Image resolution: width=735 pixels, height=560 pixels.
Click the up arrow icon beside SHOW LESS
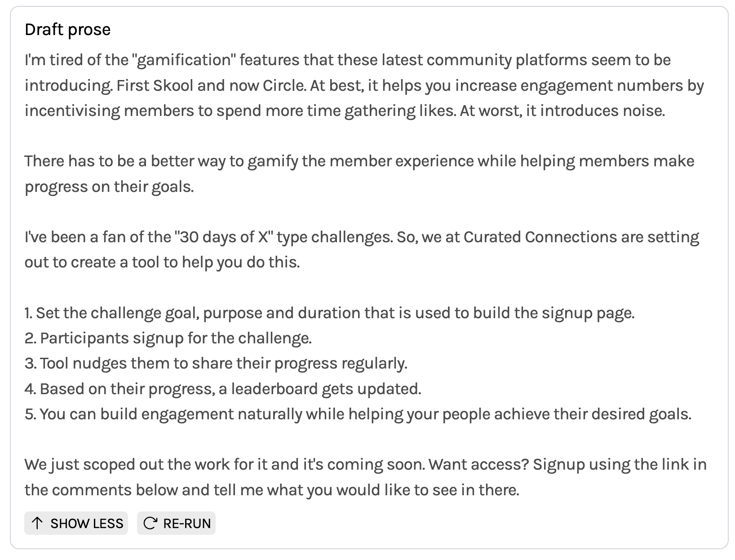pyautogui.click(x=38, y=523)
